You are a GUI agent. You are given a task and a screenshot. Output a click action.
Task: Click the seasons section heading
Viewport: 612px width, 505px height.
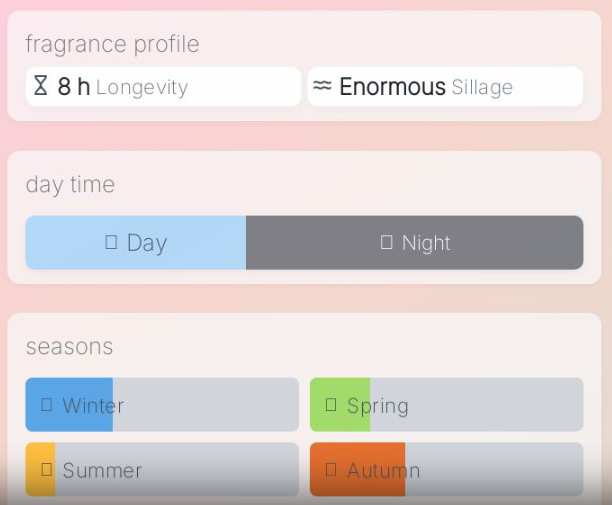(x=69, y=346)
